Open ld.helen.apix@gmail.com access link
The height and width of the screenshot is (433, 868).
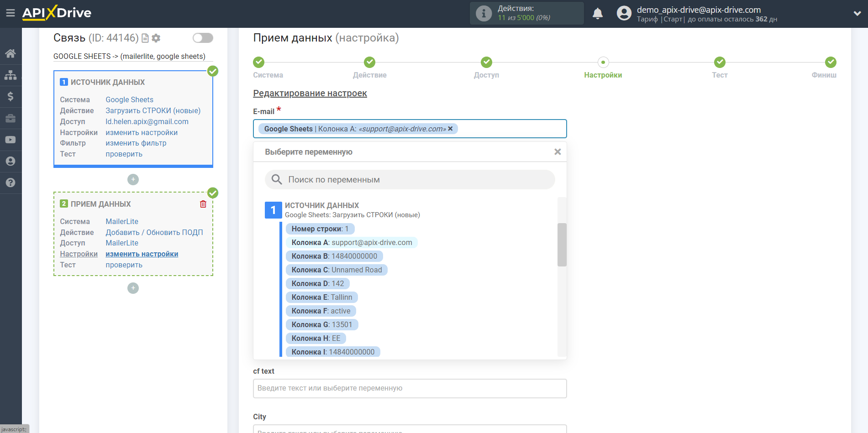point(147,122)
